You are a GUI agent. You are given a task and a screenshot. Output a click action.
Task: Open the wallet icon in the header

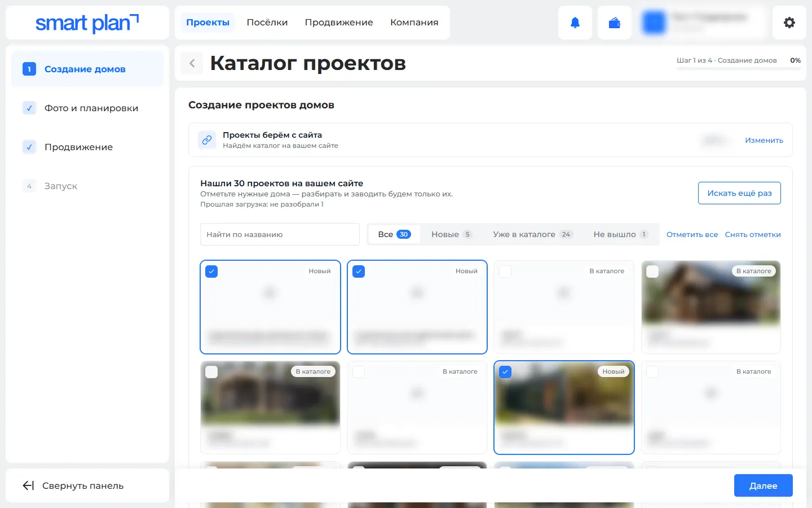615,23
